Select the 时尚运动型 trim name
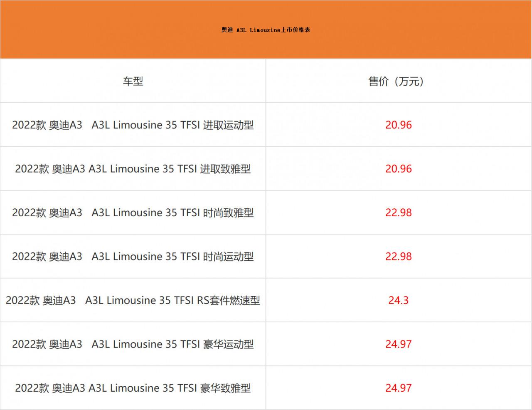The height and width of the screenshot is (410, 532). point(228,257)
